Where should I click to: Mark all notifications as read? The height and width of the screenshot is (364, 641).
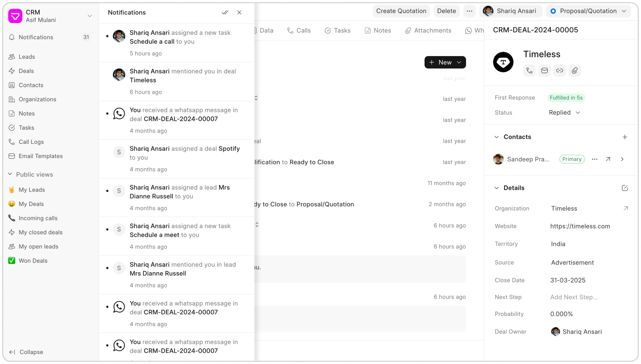coord(225,12)
